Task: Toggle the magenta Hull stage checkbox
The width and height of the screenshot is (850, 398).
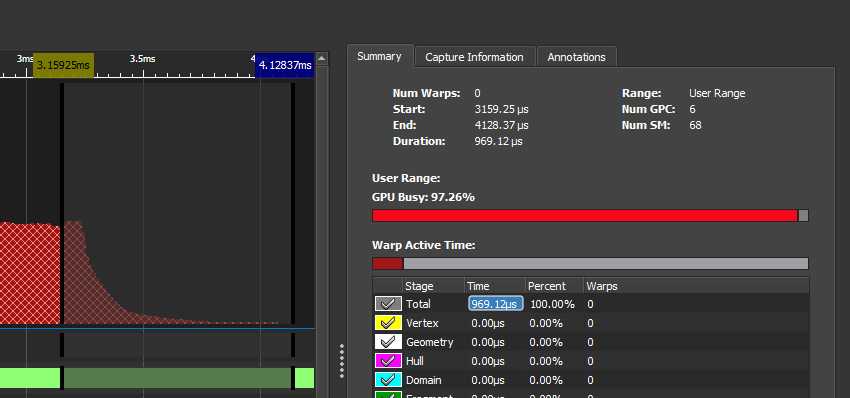Action: pos(388,361)
